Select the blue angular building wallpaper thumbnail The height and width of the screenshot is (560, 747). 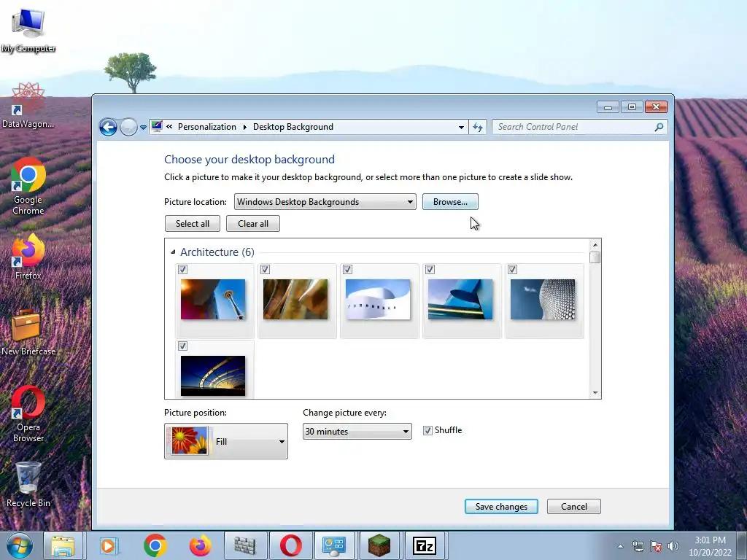(460, 299)
